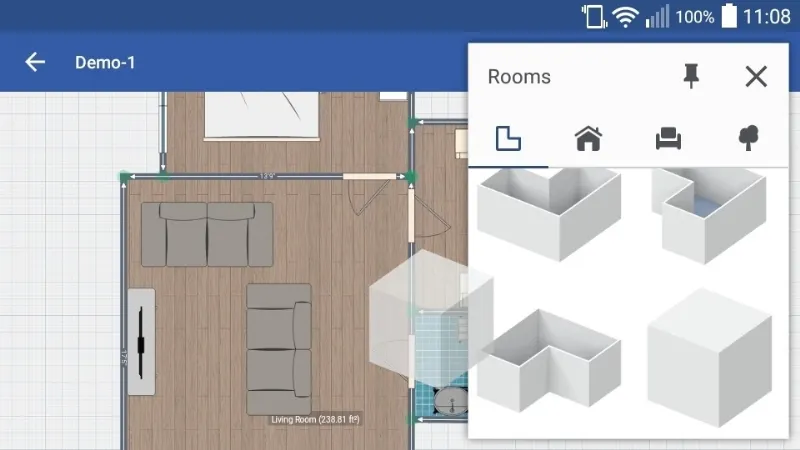The image size is (800, 450).
Task: Select the TV stand on left wall
Action: (141, 342)
